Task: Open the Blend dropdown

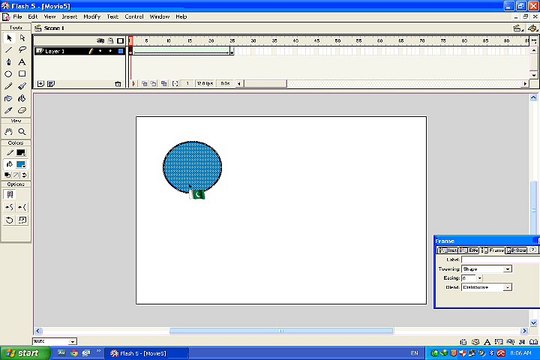Action: [486, 287]
